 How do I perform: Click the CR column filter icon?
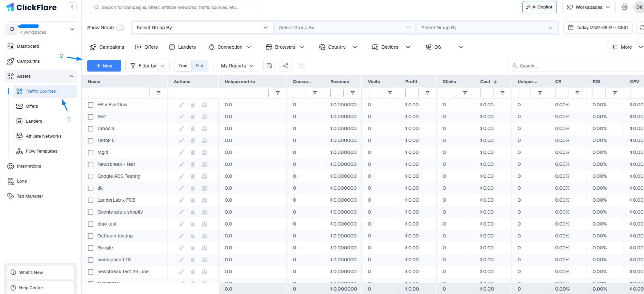point(577,93)
